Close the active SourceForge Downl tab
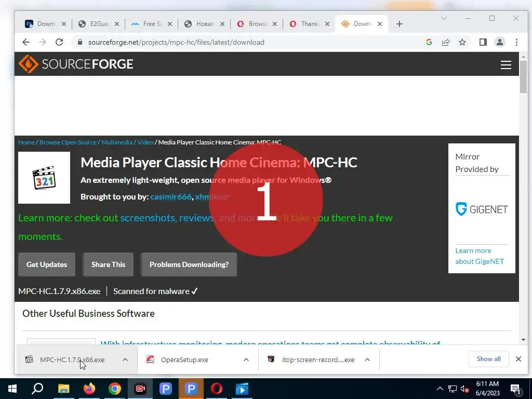 (380, 24)
